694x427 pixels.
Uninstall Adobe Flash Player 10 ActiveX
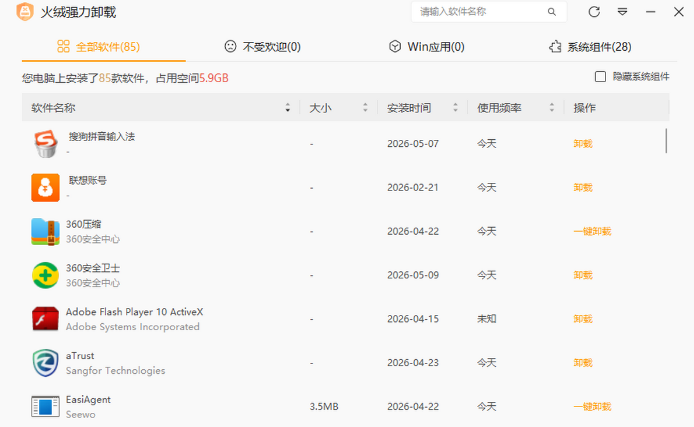[x=583, y=319]
